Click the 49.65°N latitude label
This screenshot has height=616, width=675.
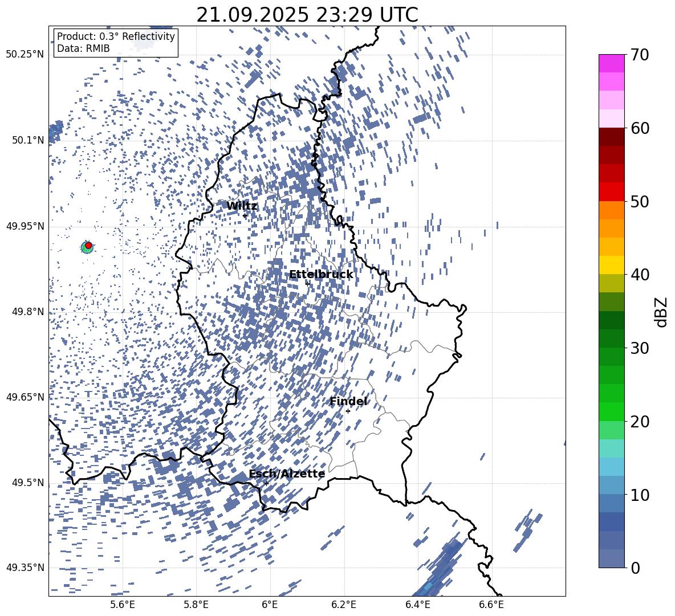26,397
